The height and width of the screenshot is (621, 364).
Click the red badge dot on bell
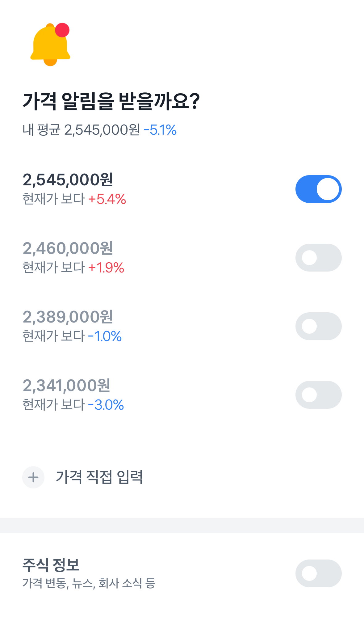62,30
